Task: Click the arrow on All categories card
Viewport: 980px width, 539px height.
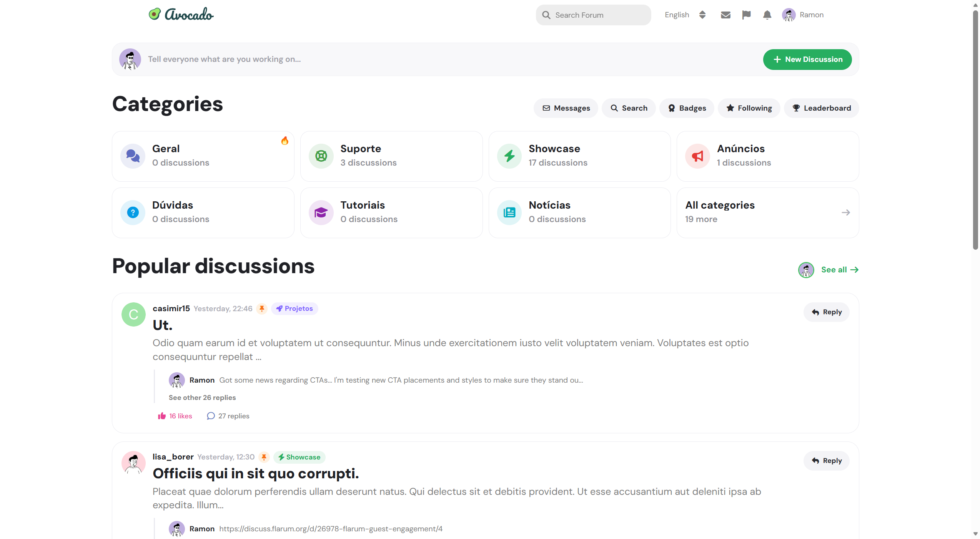Action: point(845,212)
